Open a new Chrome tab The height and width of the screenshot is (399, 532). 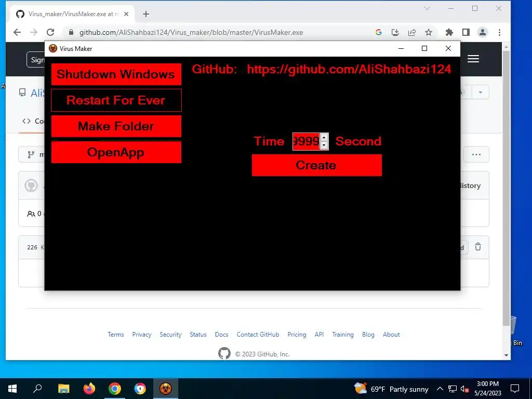146,14
